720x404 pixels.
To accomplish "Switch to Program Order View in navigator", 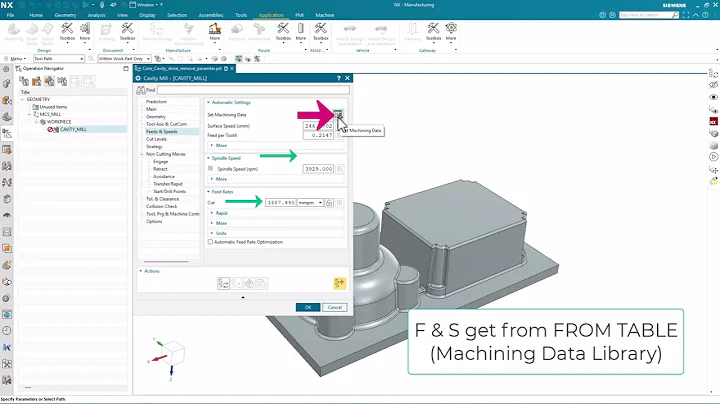I will 24,81.
